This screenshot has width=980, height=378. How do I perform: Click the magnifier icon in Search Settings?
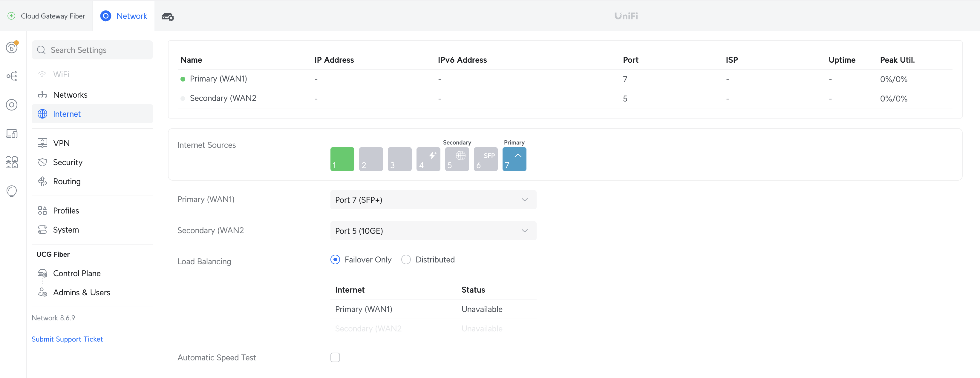click(42, 50)
